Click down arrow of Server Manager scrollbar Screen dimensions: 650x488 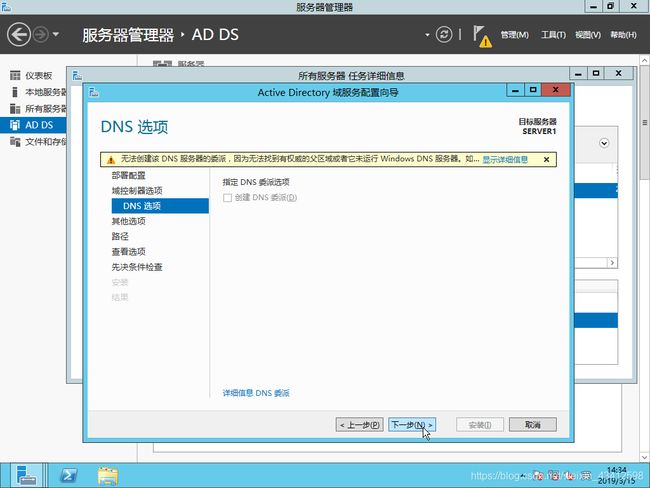click(644, 458)
